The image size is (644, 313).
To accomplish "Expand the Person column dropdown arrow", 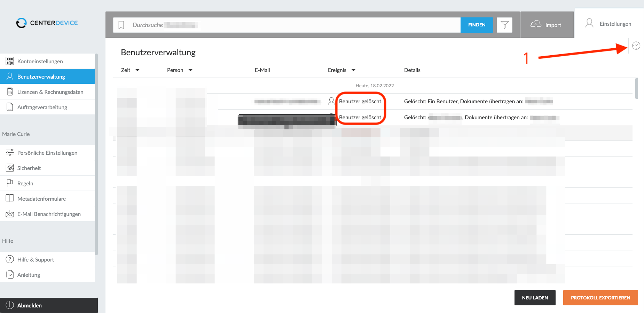I will (190, 70).
